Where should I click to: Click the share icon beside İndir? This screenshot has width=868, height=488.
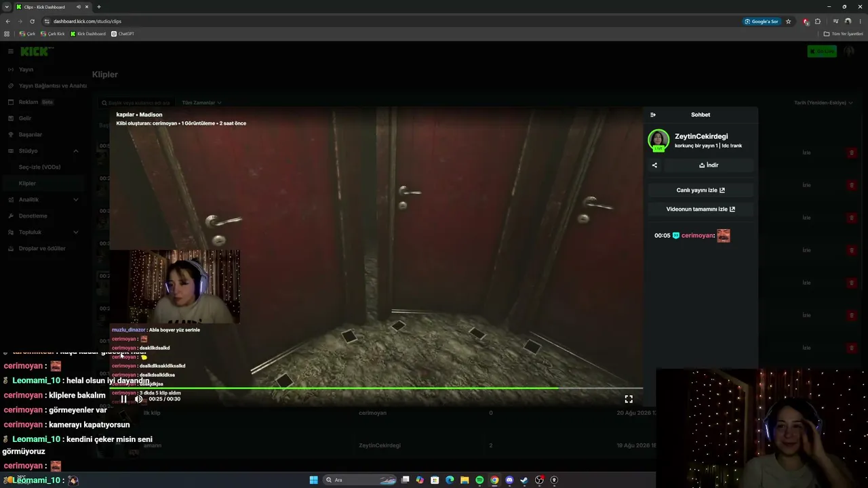(x=654, y=165)
